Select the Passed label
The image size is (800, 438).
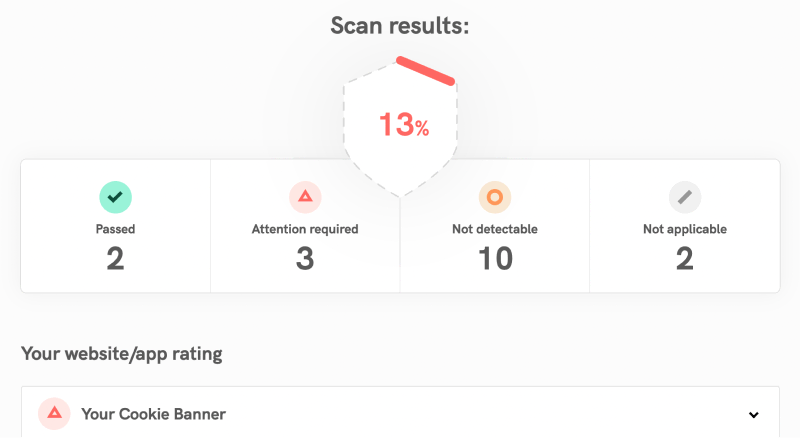(115, 229)
